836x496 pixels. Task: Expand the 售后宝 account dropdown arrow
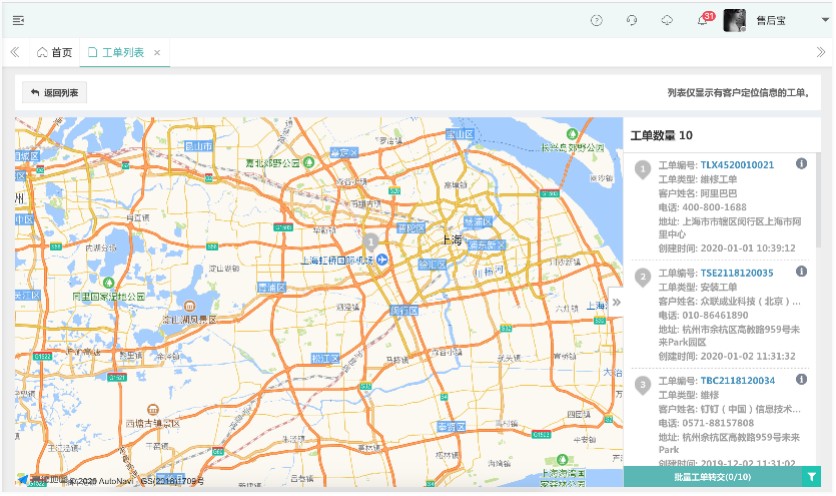point(825,20)
